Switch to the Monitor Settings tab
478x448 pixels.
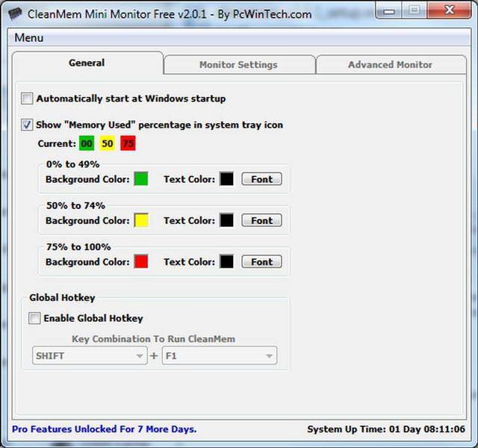point(239,65)
